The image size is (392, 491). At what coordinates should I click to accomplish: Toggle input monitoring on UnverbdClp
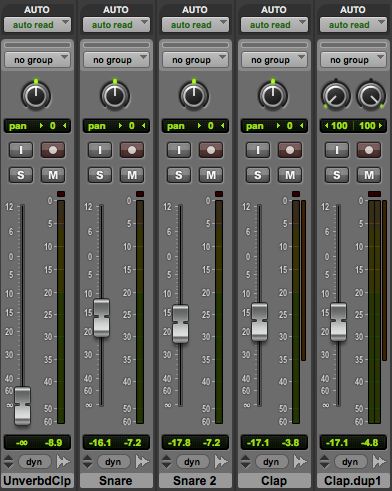pos(21,150)
